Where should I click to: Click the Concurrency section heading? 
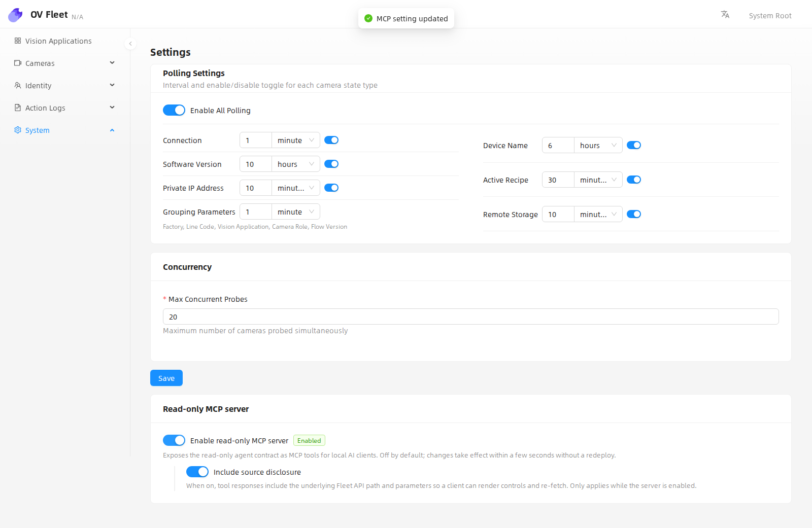187,267
